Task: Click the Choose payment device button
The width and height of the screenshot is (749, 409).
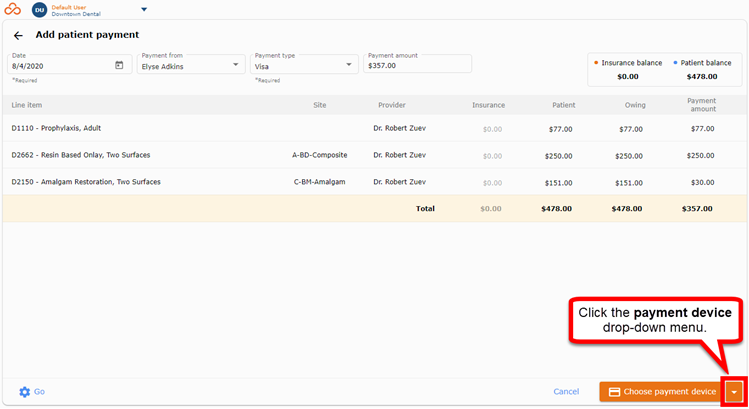Action: (x=662, y=392)
